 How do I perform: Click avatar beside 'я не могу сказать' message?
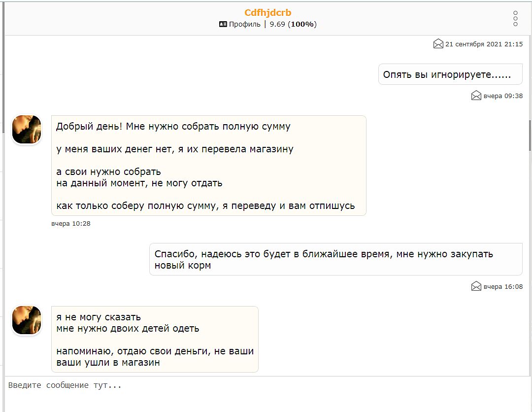point(26,320)
